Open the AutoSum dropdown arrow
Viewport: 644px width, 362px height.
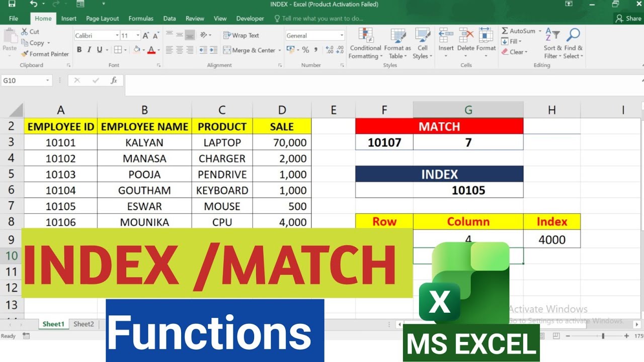tap(540, 31)
